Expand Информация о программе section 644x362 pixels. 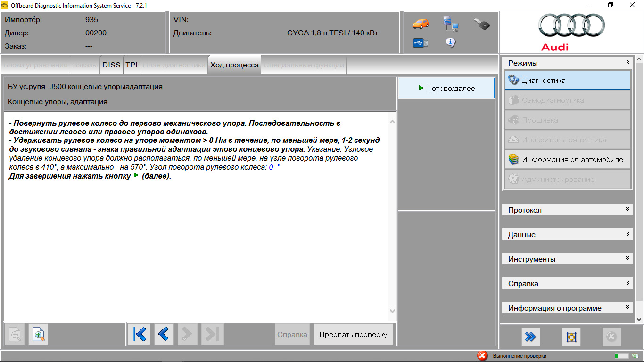(568, 308)
